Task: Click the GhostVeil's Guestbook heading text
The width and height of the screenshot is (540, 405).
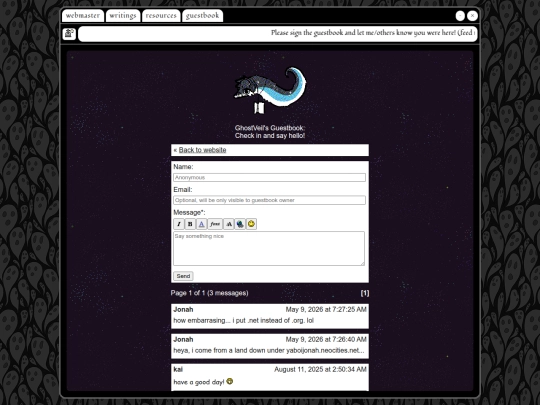Action: coord(270,128)
